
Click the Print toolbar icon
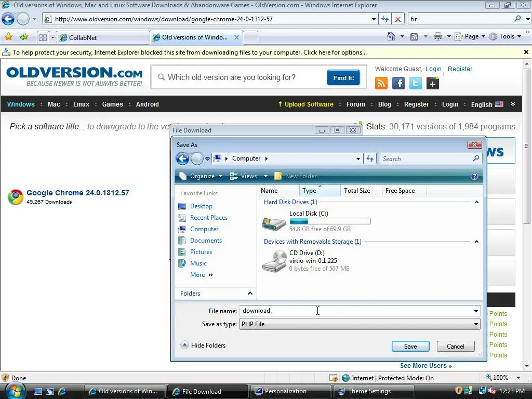point(437,36)
